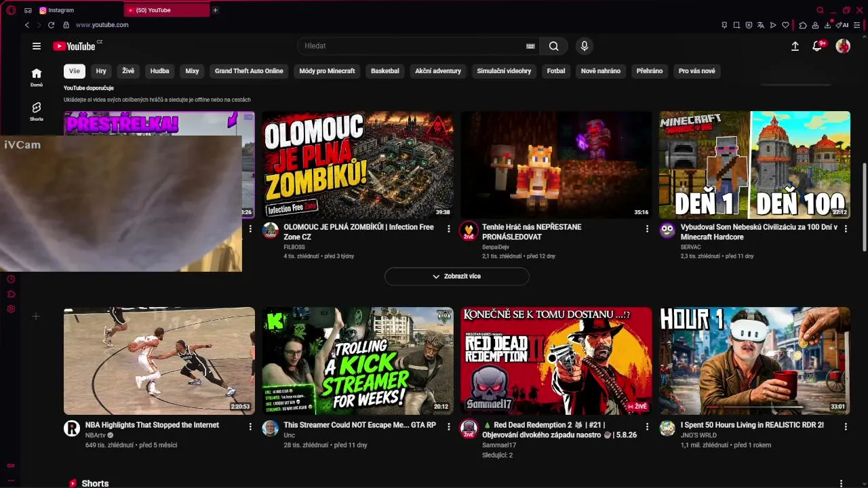Open a new browser tab

[215, 10]
